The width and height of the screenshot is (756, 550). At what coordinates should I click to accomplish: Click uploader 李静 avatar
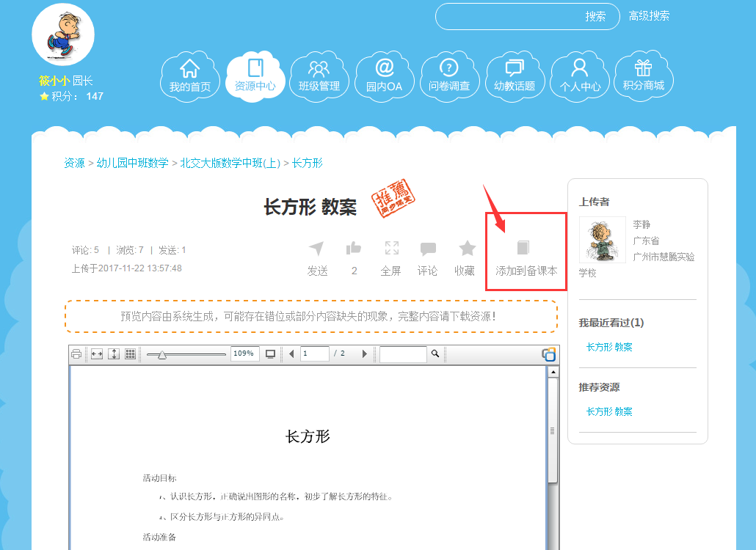click(602, 240)
